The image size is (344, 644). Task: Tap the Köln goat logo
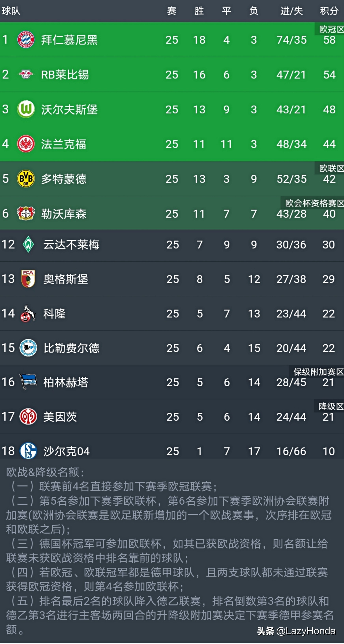pos(28,313)
